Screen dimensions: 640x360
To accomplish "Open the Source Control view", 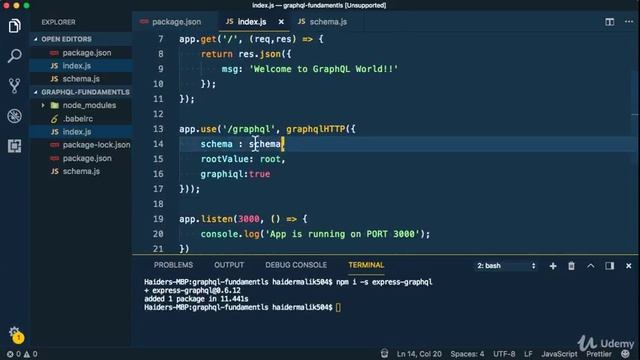I will (15, 86).
